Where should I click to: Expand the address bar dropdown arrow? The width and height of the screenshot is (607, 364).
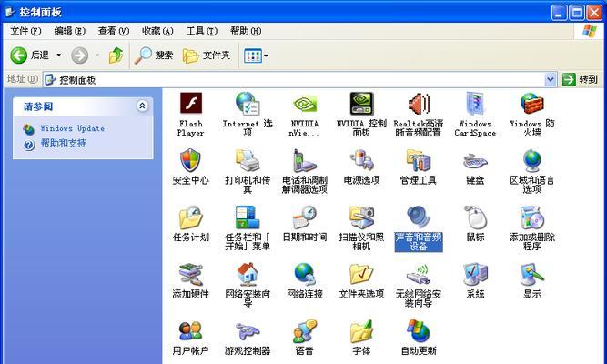pyautogui.click(x=551, y=80)
